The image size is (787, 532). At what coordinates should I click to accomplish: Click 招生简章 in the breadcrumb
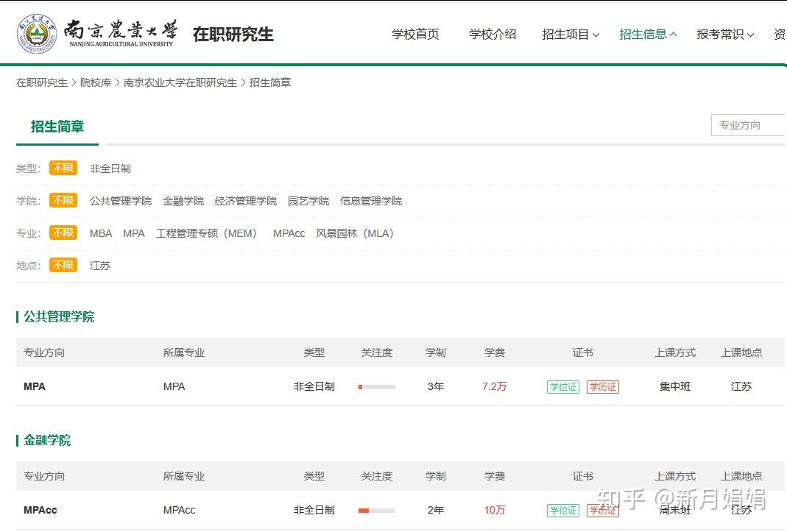click(270, 82)
